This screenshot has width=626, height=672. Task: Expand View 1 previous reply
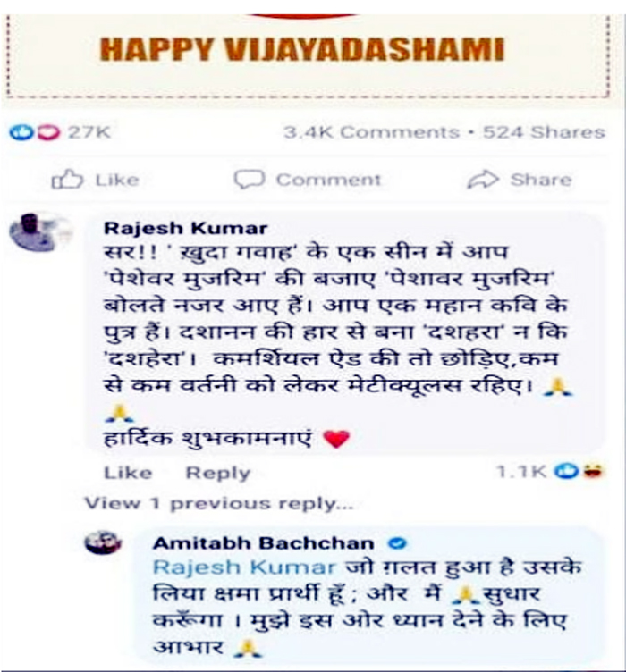pyautogui.click(x=219, y=503)
